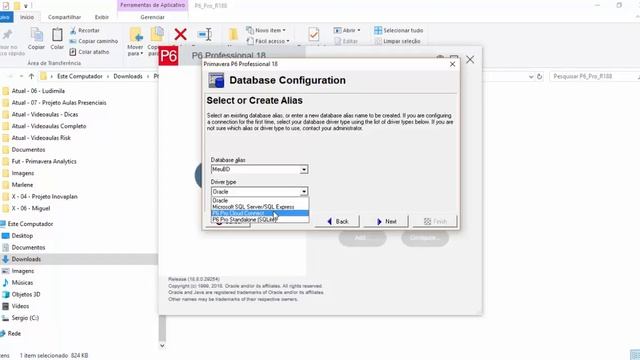Click Copiar caminho in the ribbon
The width and height of the screenshot is (640, 360).
click(93, 41)
